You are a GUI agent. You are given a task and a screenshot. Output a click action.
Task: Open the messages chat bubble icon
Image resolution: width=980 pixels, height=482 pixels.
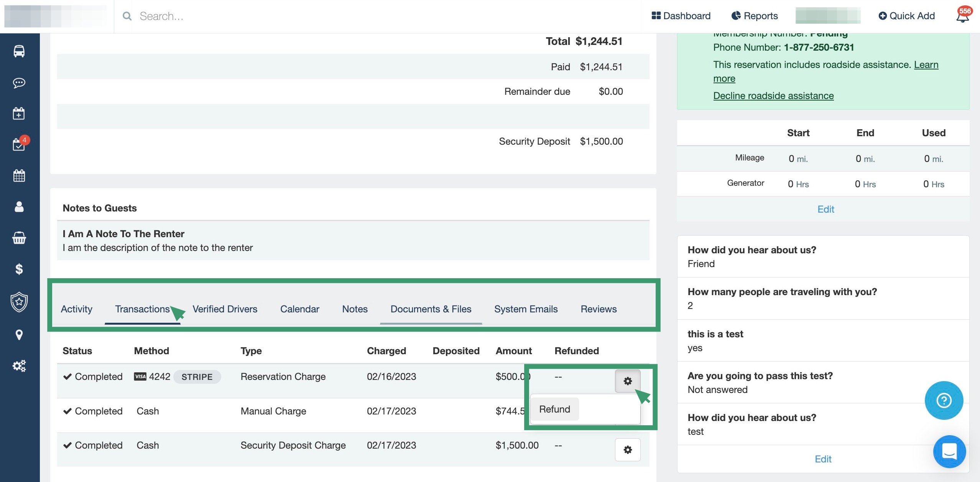(x=19, y=83)
